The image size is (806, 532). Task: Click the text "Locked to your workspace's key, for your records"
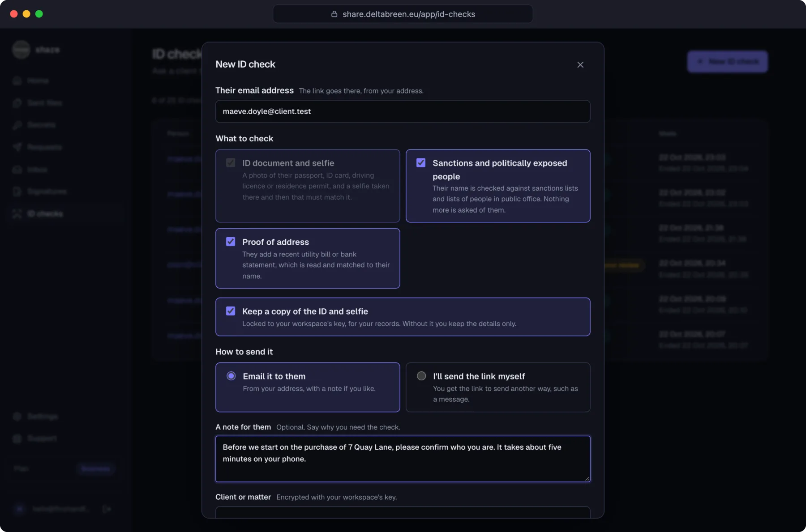tap(321, 323)
